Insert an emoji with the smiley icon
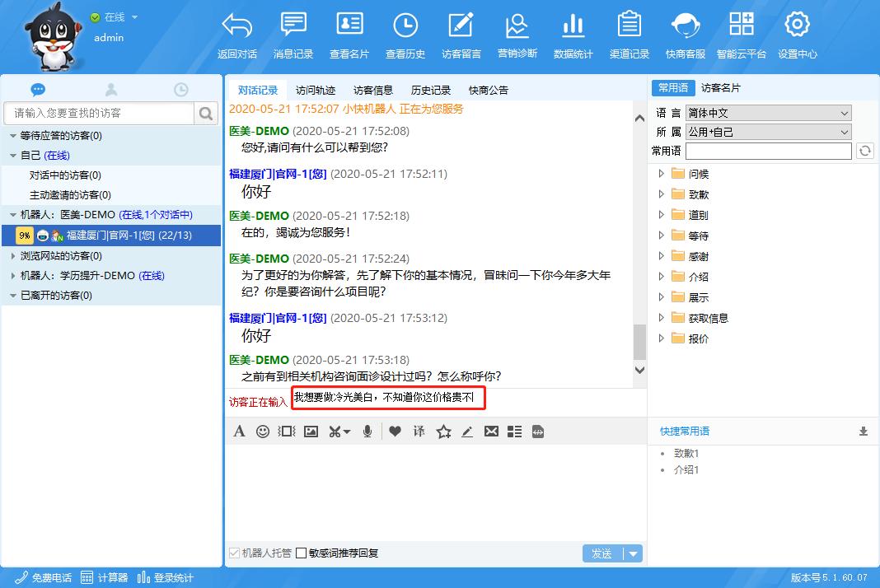Screen dimensions: 880x588 pos(263,431)
